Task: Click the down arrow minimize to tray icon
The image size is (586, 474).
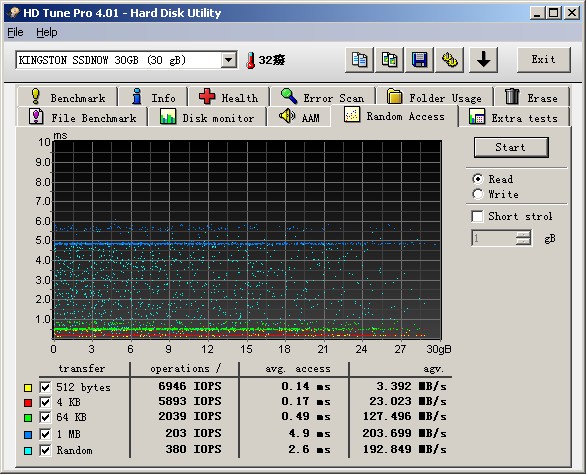Action: [x=483, y=60]
